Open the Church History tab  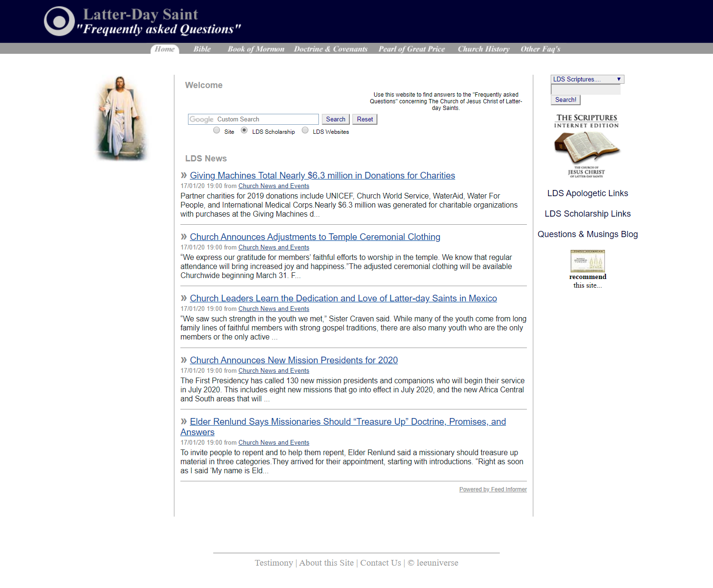coord(483,49)
